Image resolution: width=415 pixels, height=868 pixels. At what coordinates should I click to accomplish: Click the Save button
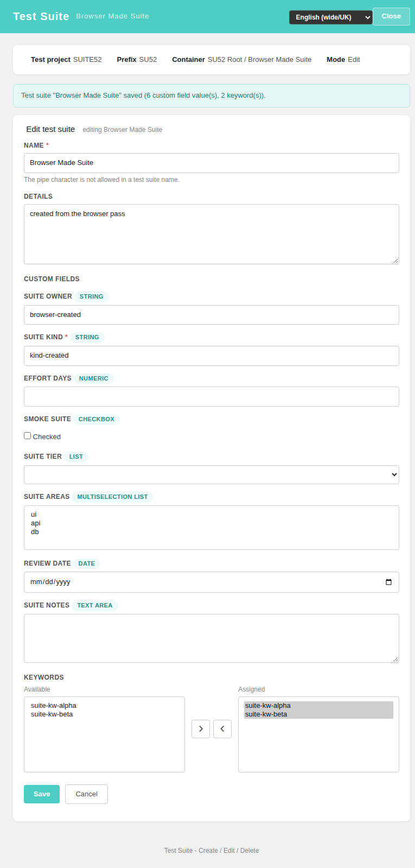[42, 794]
